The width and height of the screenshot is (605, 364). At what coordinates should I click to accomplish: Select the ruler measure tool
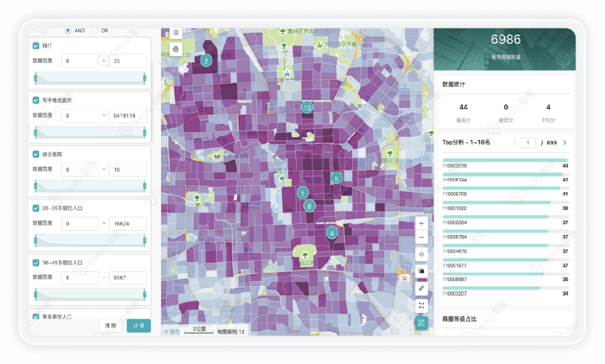click(x=421, y=288)
